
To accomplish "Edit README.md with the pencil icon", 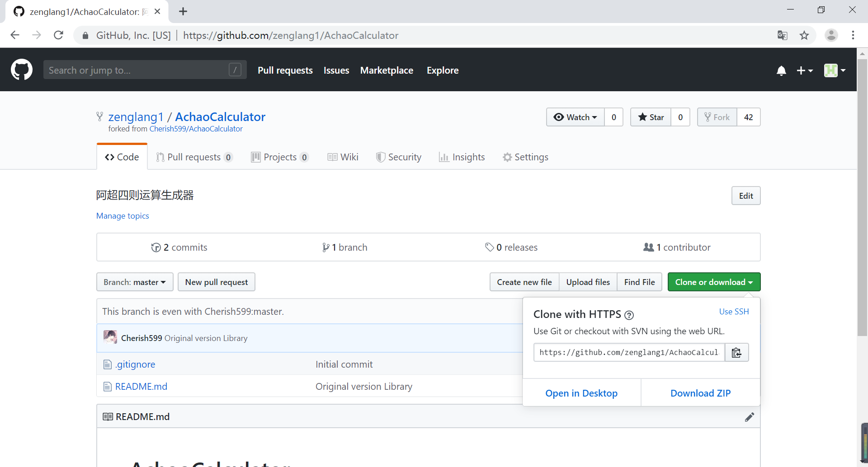I will (749, 417).
